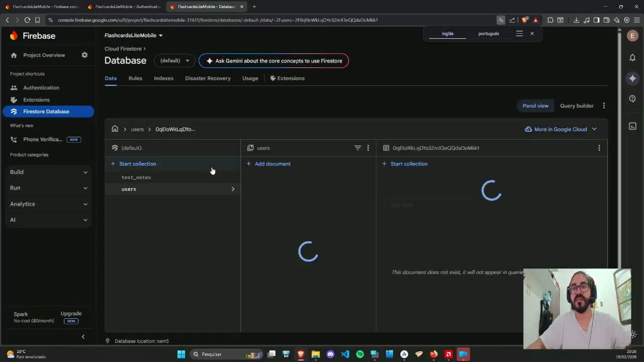This screenshot has height=362, width=644.
Task: Open users collection three-dot menu
Action: tap(368, 148)
